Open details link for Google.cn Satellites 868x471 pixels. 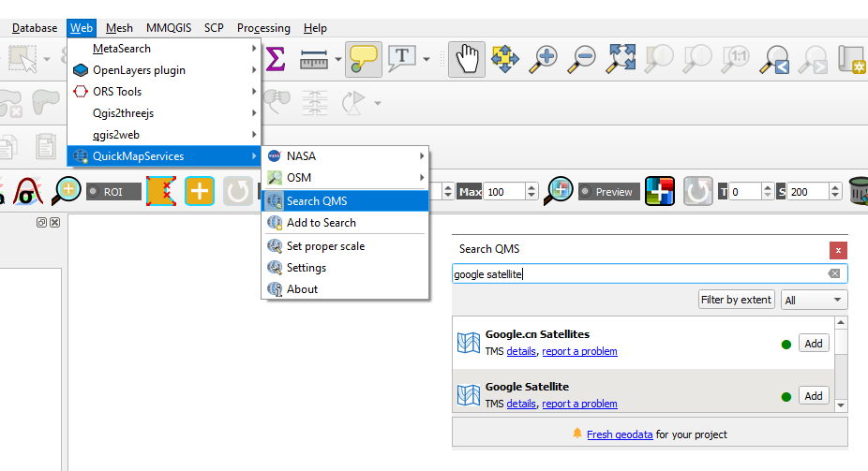pos(521,351)
